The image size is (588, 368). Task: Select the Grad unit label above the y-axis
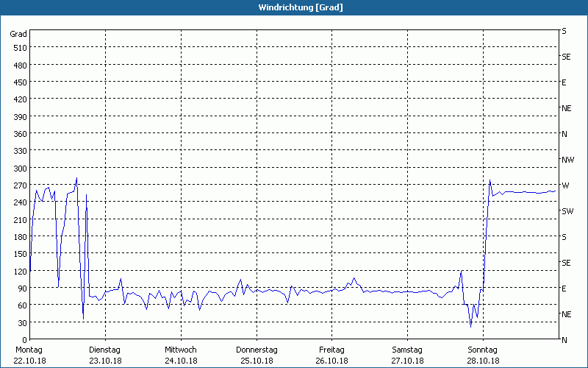coord(18,34)
